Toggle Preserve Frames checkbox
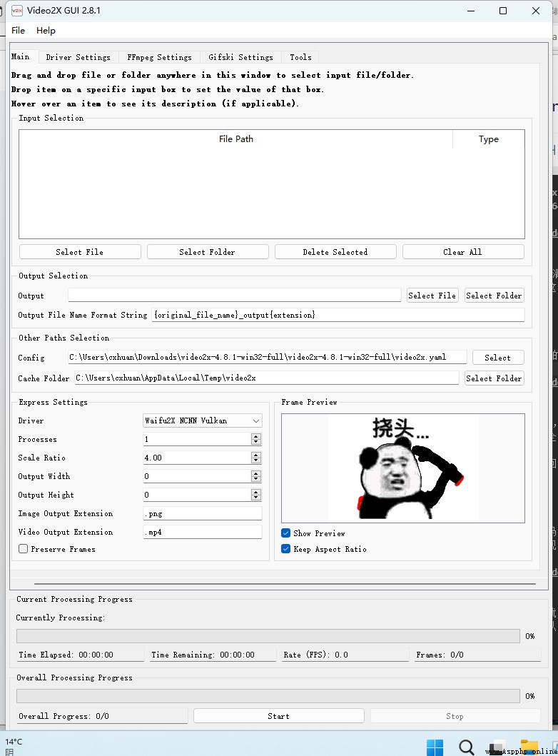 23,549
